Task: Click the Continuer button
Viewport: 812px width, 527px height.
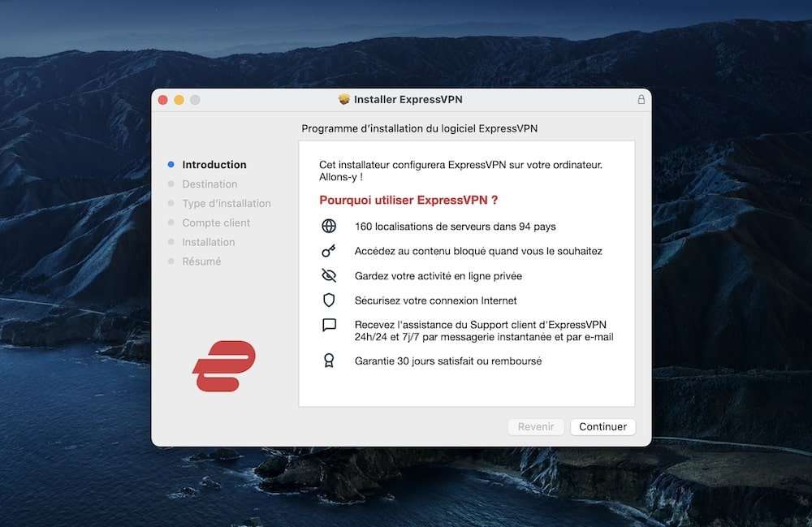Action: tap(603, 426)
